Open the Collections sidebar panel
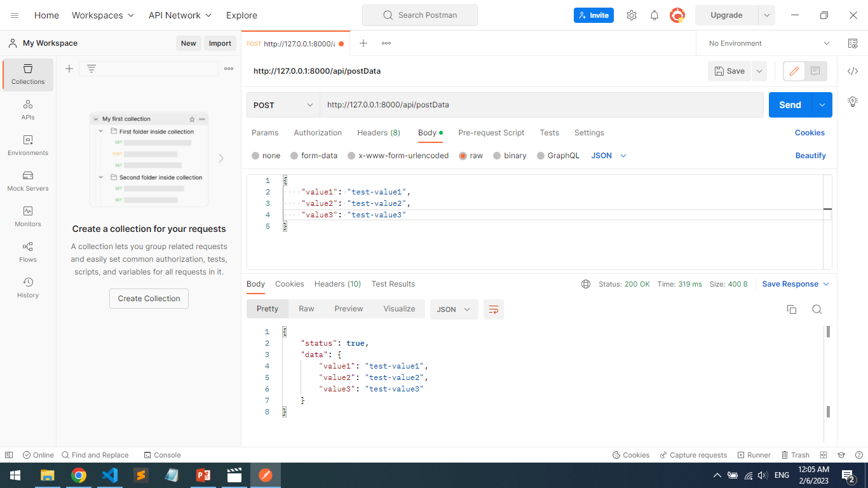 point(28,74)
